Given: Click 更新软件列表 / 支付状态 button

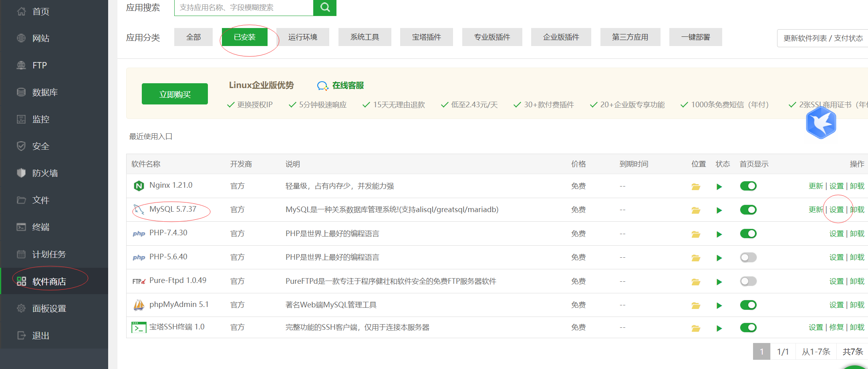Looking at the screenshot, I should pyautogui.click(x=823, y=38).
